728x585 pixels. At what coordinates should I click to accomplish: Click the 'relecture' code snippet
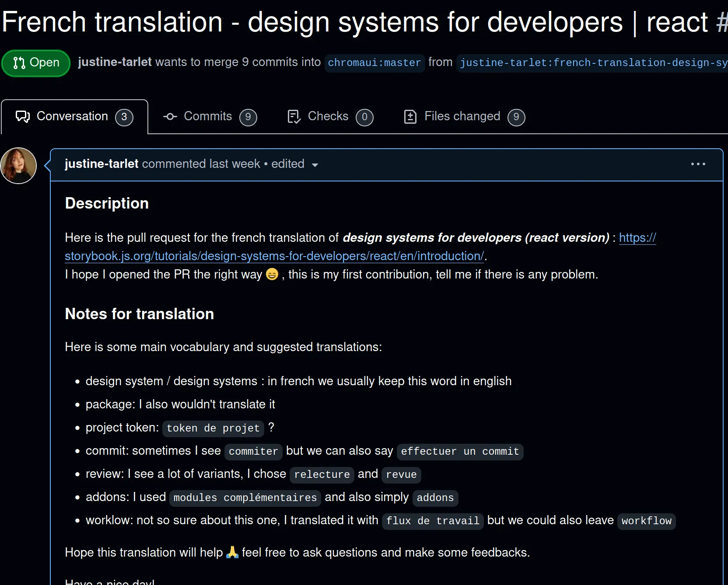(322, 475)
